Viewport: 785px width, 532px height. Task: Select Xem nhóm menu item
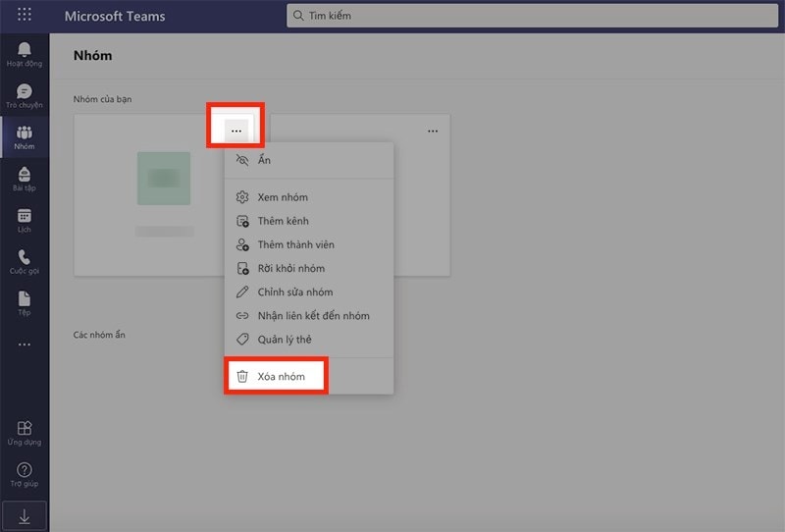point(282,197)
